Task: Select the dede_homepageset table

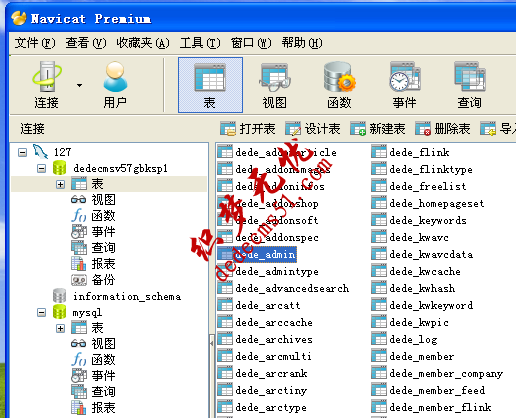Action: click(x=428, y=204)
